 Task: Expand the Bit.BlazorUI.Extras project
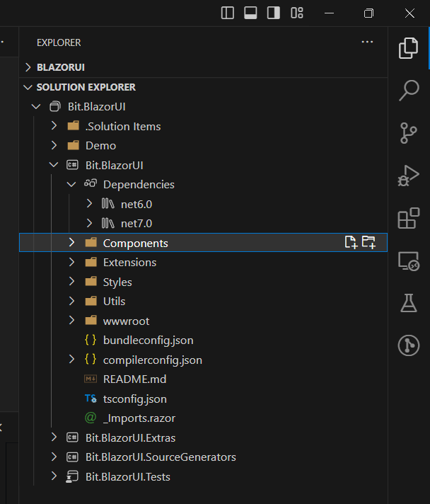point(54,437)
